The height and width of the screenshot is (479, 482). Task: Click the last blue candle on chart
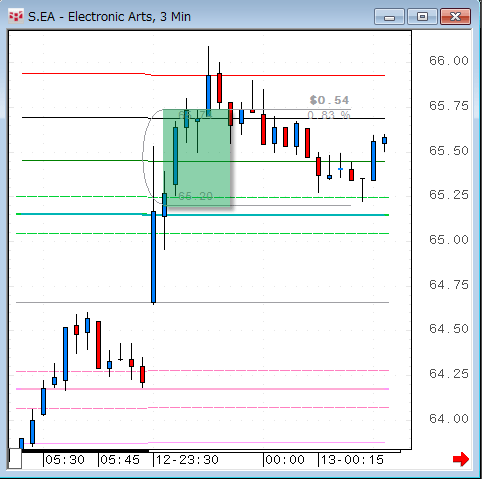click(x=384, y=140)
